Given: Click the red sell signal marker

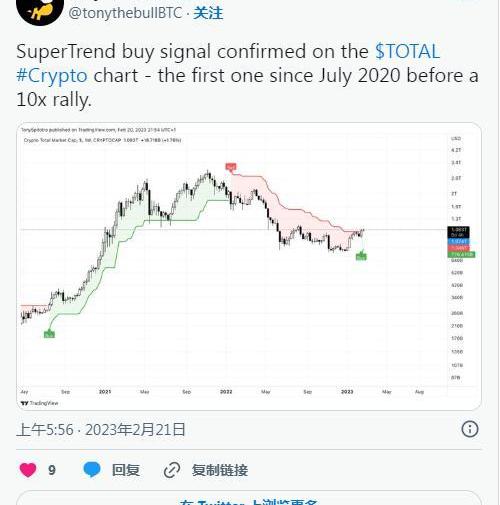Looking at the screenshot, I should click(x=231, y=167).
